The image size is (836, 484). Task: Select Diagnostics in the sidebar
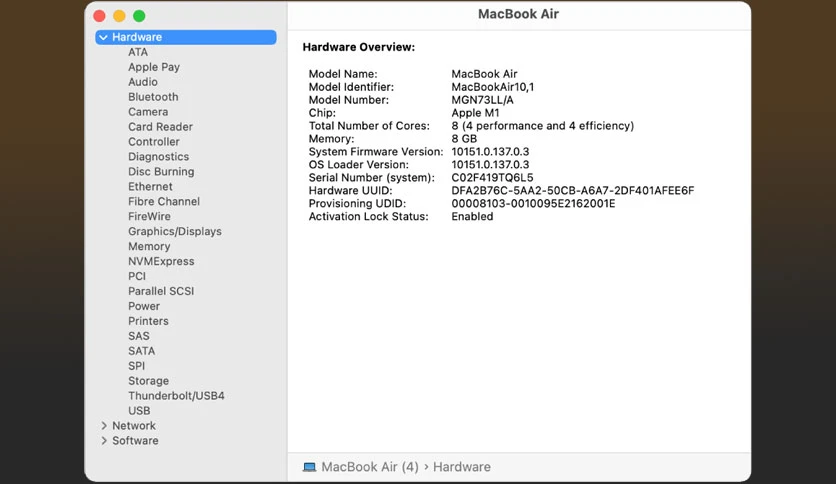point(158,157)
